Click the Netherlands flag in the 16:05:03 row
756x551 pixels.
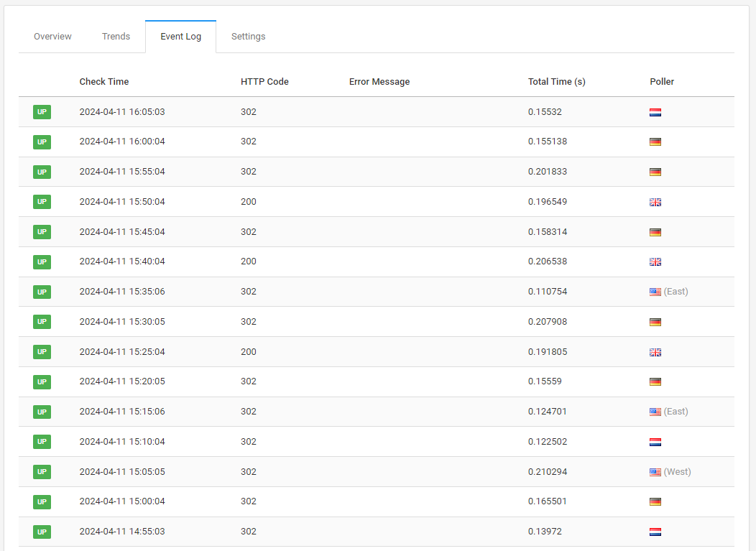coord(655,112)
